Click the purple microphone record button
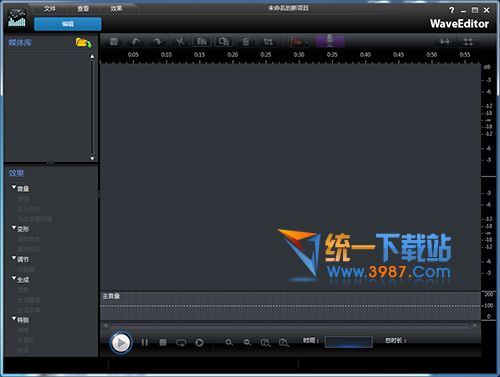 pos(330,41)
